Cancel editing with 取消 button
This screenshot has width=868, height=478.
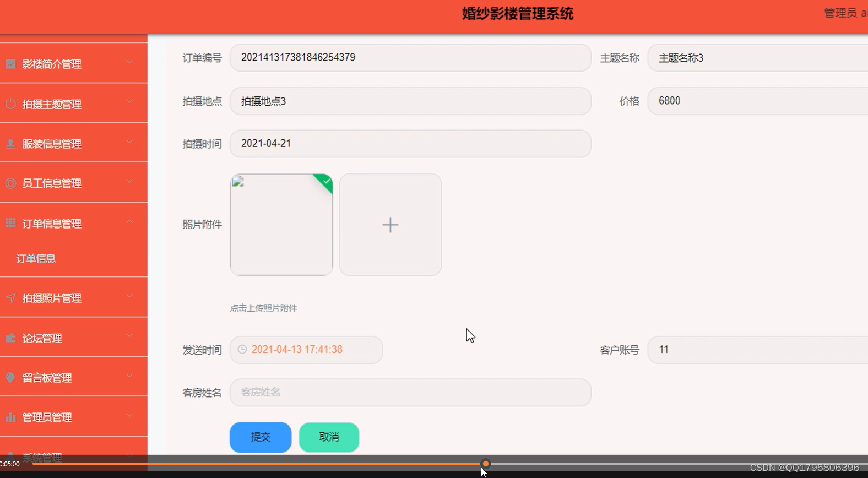click(x=329, y=437)
